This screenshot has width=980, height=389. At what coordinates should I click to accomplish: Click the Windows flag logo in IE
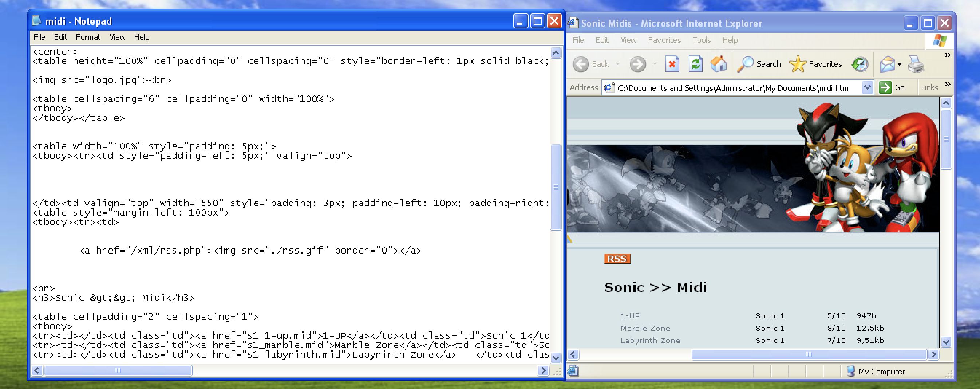[x=940, y=40]
